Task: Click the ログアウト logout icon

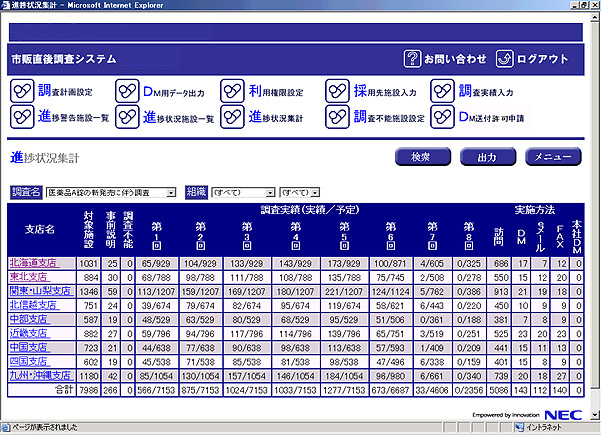Action: click(504, 59)
